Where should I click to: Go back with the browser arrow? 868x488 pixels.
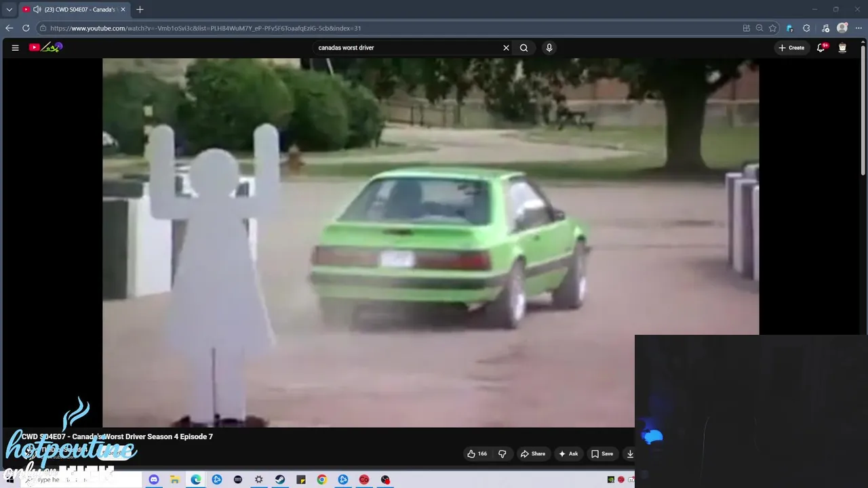coord(9,28)
